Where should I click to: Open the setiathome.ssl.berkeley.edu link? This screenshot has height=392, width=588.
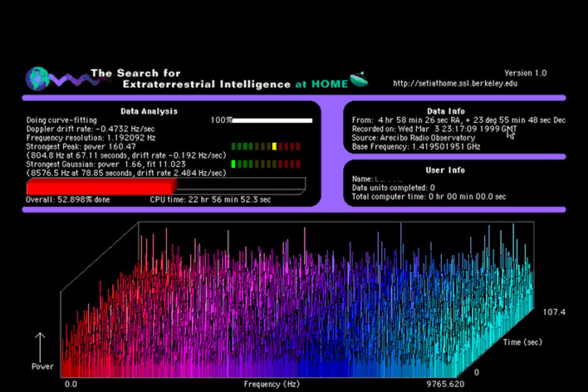pyautogui.click(x=455, y=83)
